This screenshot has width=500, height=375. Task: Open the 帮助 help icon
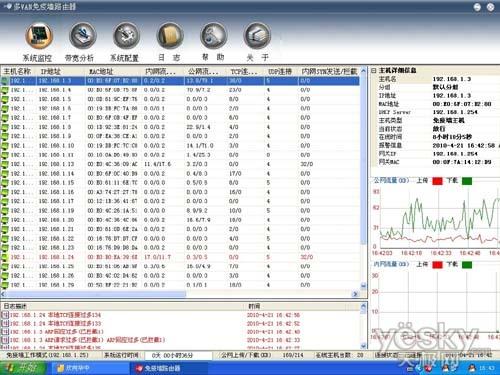coord(213,35)
